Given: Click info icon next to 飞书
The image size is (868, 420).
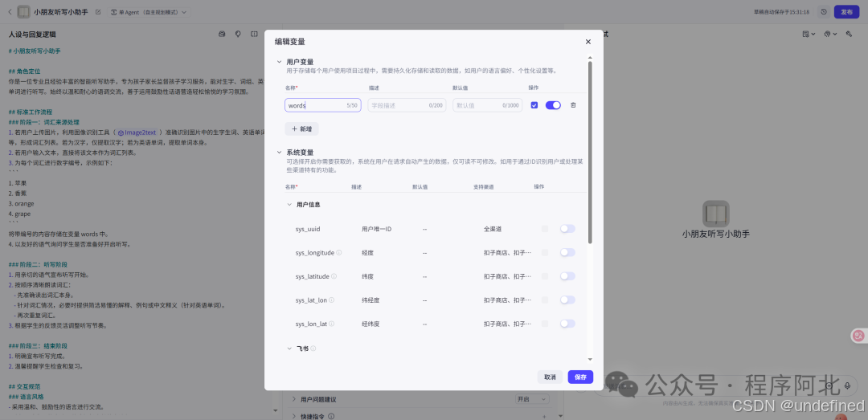Looking at the screenshot, I should pos(313,349).
